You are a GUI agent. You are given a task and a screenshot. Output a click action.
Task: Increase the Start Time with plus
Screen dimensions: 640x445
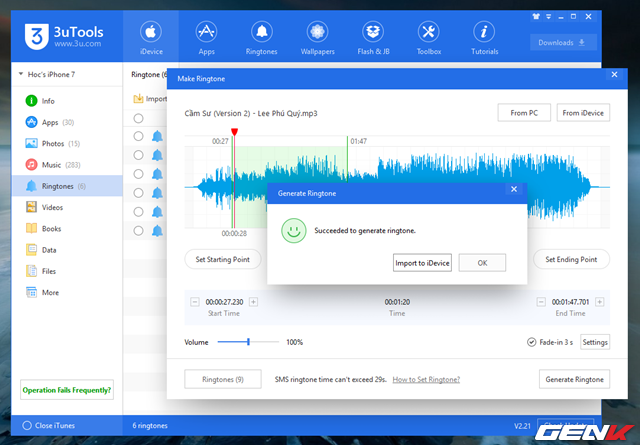[x=253, y=302]
